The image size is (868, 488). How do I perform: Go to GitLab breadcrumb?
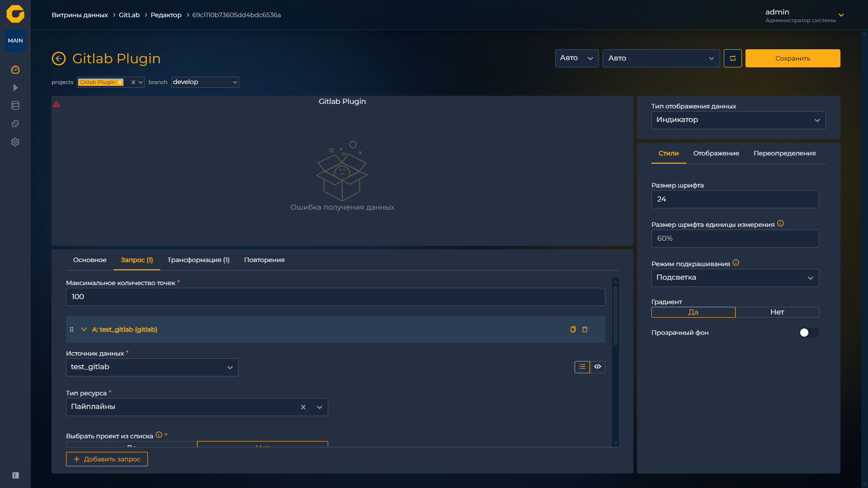point(129,15)
